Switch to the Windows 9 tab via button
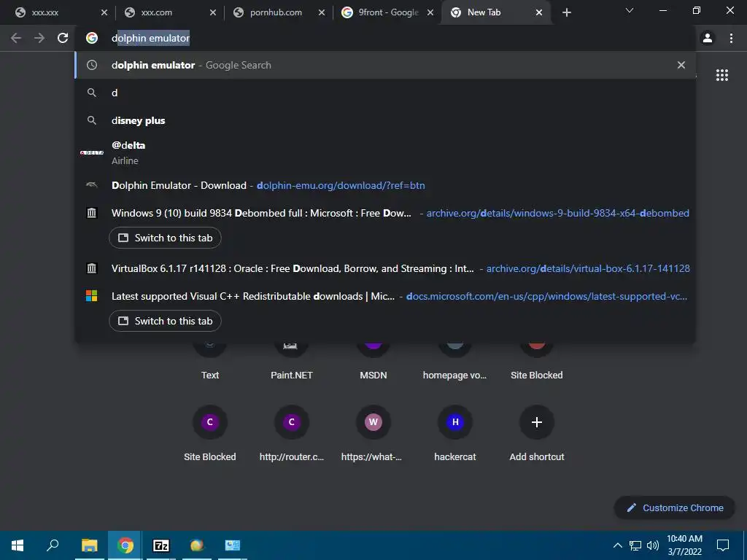This screenshot has height=560, width=747. [x=165, y=238]
